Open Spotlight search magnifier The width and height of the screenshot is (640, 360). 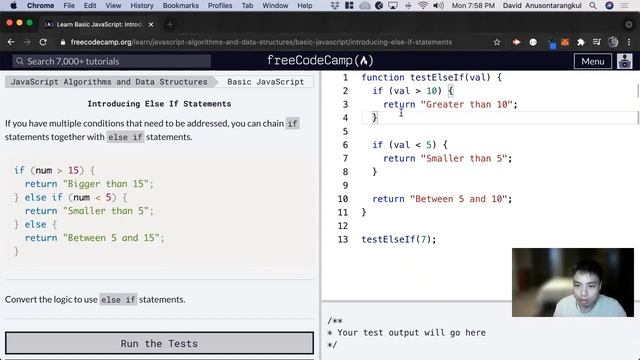[x=593, y=5]
